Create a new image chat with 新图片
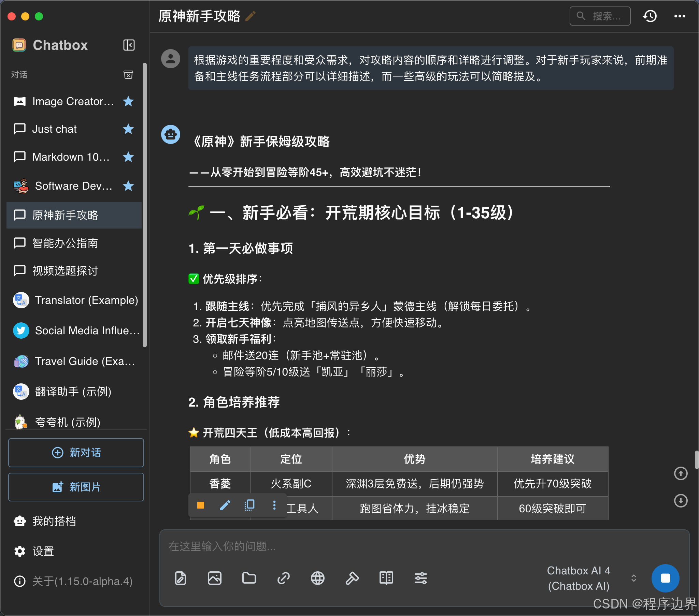 pyautogui.click(x=76, y=487)
